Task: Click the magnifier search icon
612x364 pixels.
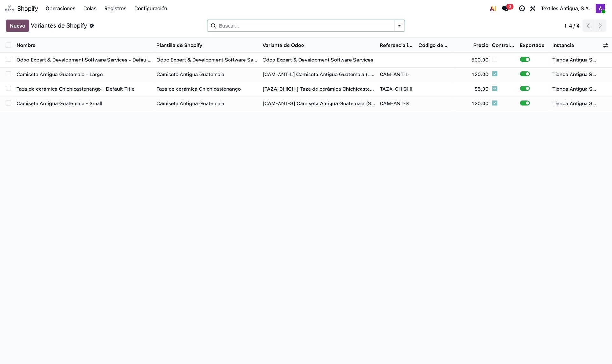Action: tap(213, 26)
